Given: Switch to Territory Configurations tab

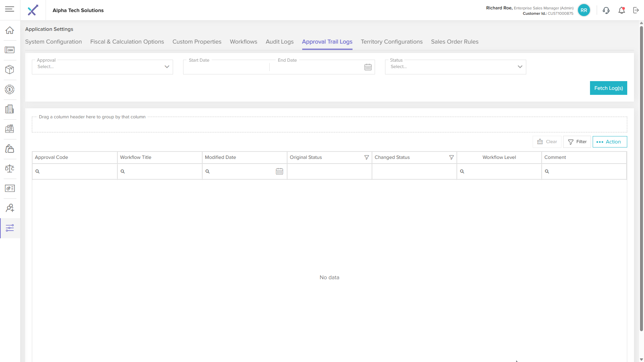Looking at the screenshot, I should pos(391,42).
